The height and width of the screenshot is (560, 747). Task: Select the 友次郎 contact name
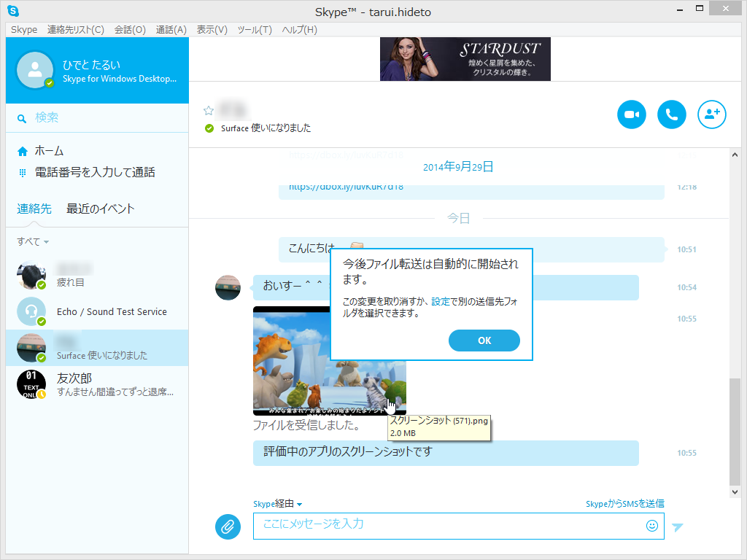click(74, 378)
